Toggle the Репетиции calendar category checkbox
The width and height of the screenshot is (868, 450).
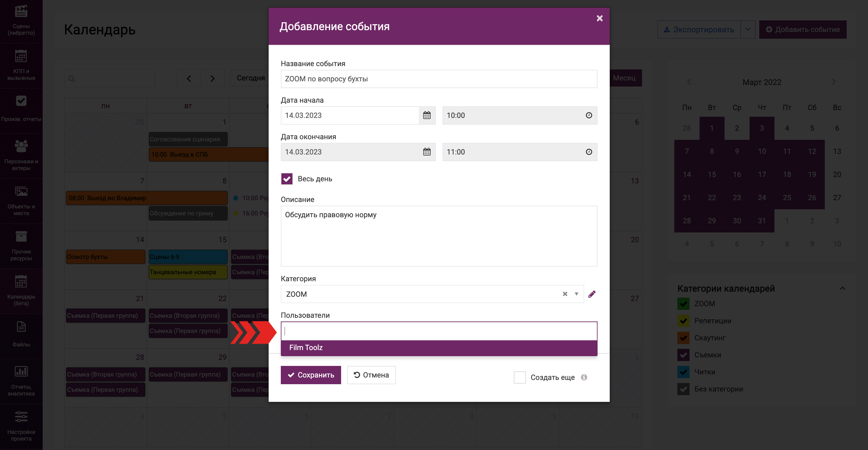tap(683, 321)
